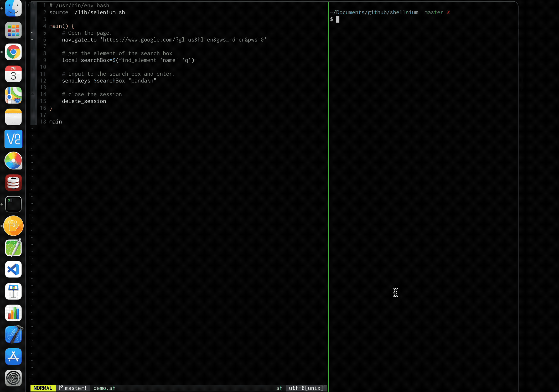Launch System Settings from the dock

[x=13, y=378]
